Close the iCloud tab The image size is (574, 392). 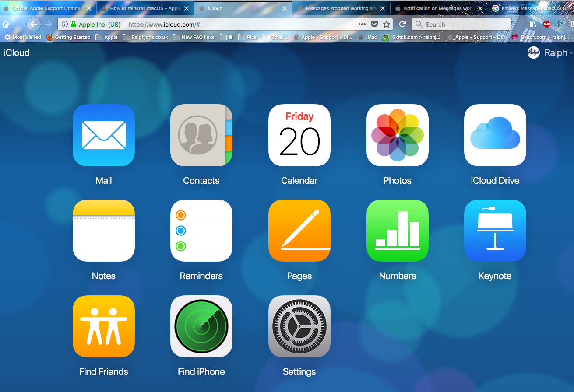pyautogui.click(x=285, y=8)
